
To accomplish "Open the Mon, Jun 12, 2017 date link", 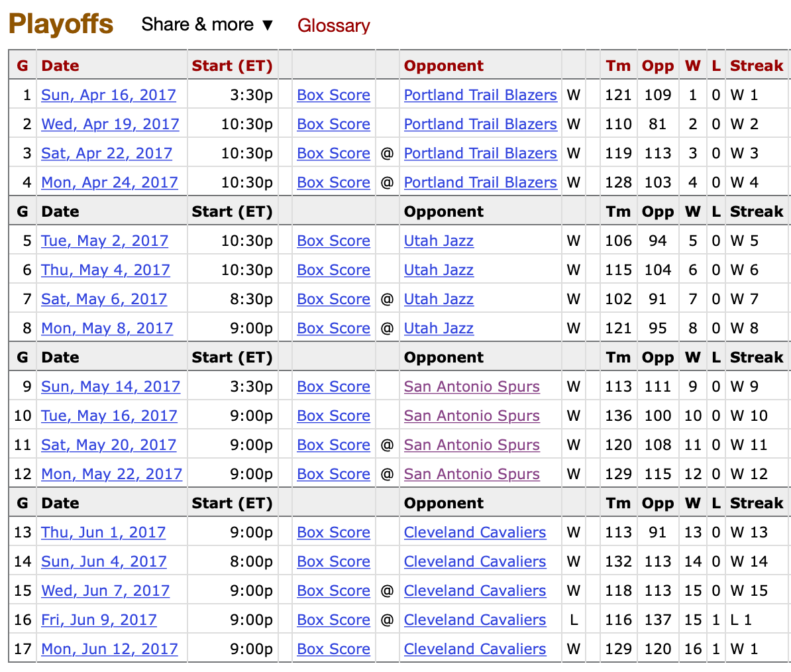I will [109, 649].
